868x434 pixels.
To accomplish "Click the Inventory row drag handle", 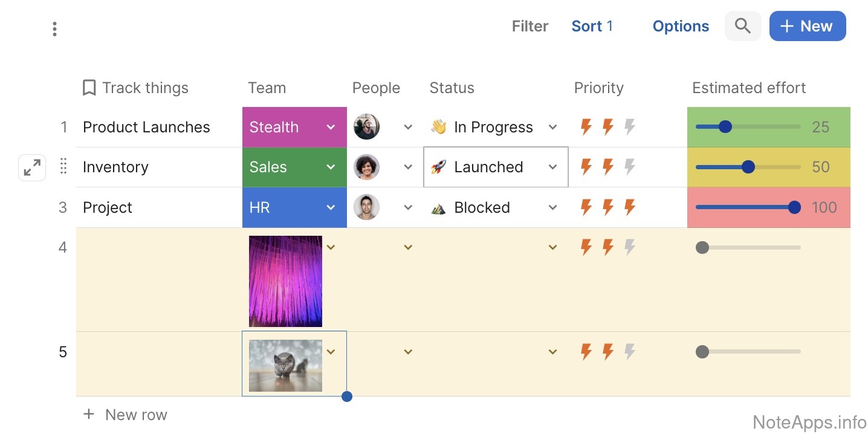I will click(63, 167).
